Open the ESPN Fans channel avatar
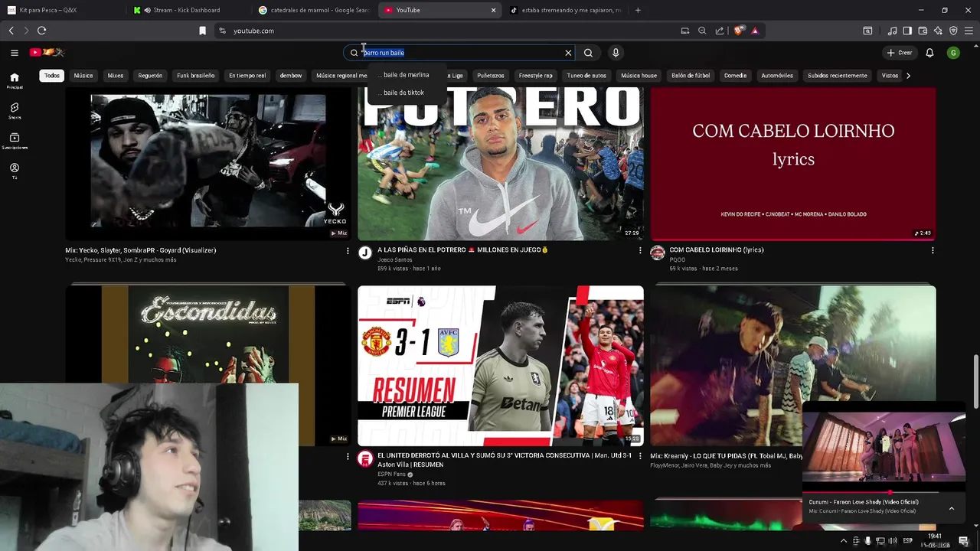The image size is (980, 551). 365,459
